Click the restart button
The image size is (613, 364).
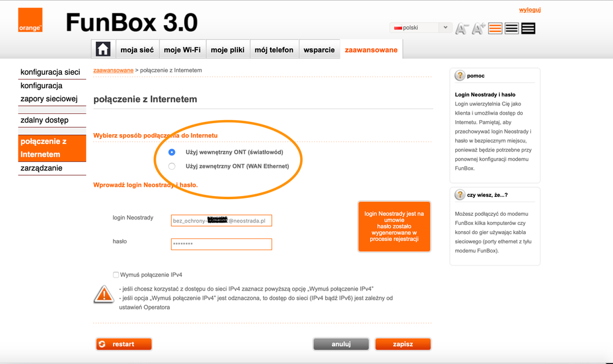124,344
